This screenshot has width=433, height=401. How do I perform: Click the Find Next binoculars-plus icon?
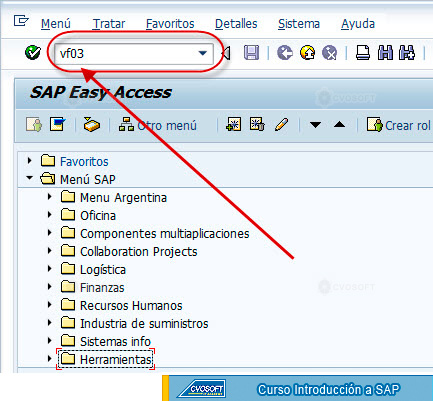coord(407,53)
